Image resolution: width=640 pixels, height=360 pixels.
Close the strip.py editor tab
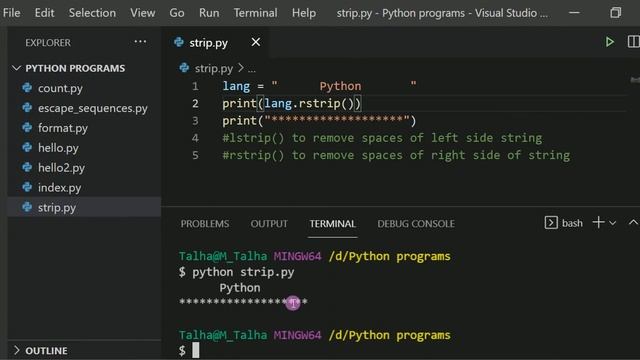point(256,42)
